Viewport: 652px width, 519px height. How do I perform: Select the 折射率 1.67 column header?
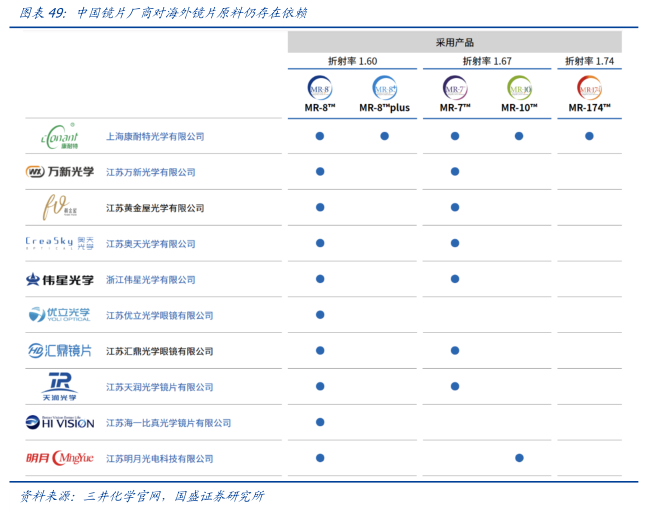coord(487,62)
